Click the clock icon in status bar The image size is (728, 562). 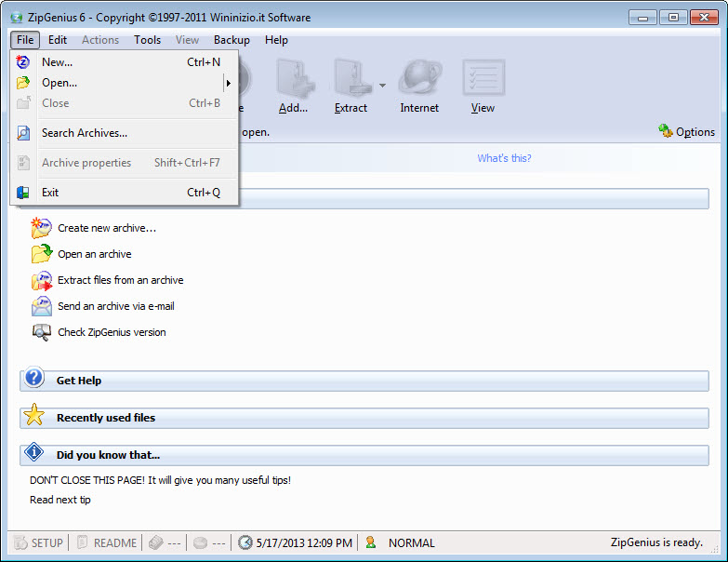245,542
